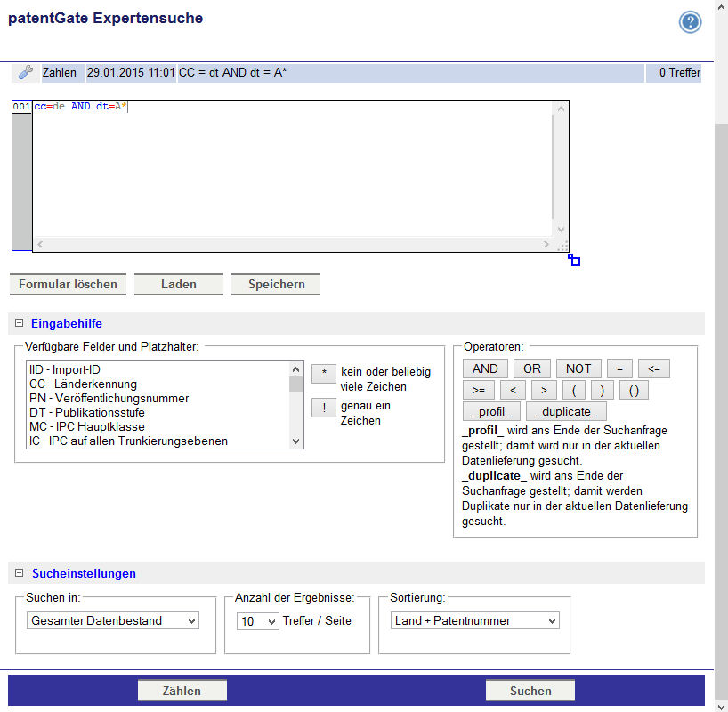Click the history query CC = dt AND dt = A*

click(x=410, y=73)
